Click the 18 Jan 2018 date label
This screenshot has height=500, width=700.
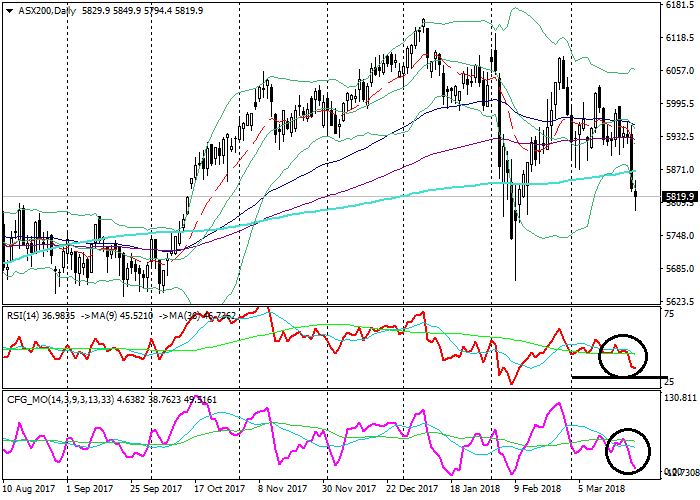[475, 489]
